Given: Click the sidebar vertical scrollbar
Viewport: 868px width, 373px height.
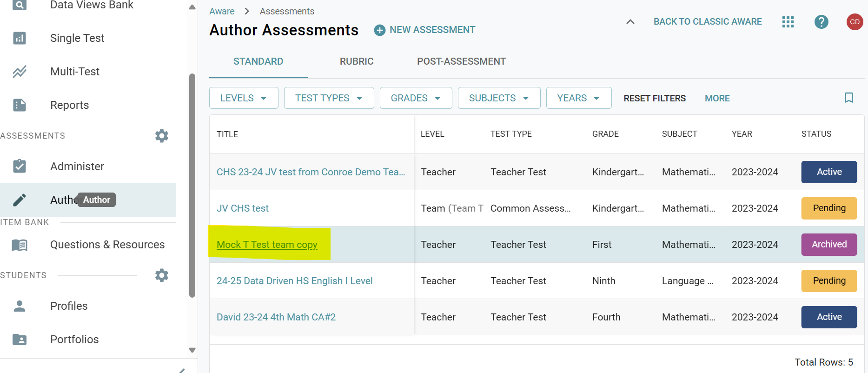Looking at the screenshot, I should [x=192, y=186].
